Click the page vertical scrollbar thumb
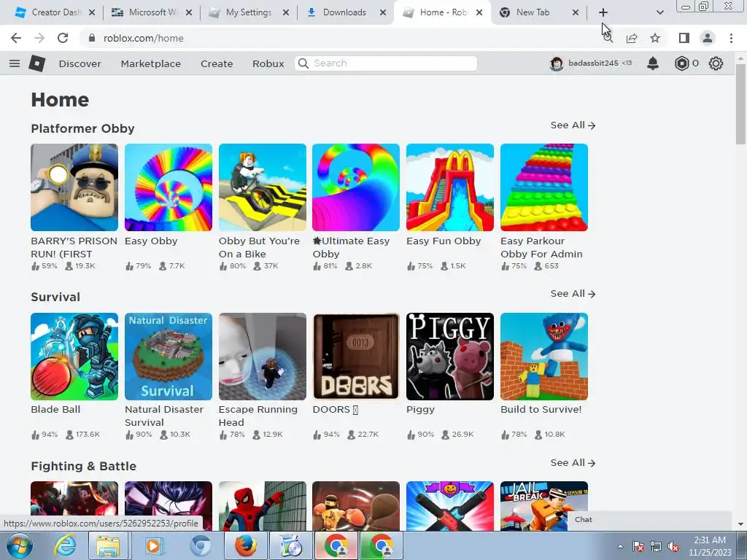 (x=740, y=104)
